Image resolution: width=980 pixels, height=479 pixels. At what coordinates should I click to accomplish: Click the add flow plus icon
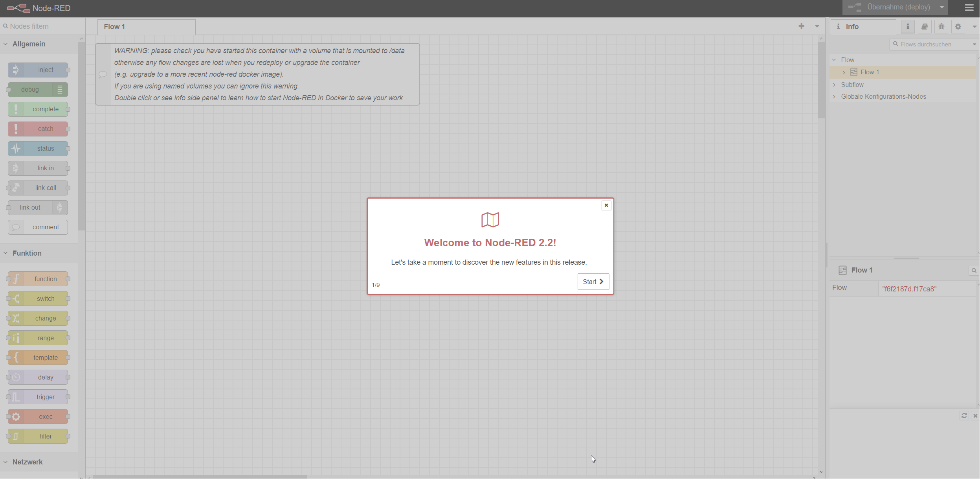pos(801,26)
